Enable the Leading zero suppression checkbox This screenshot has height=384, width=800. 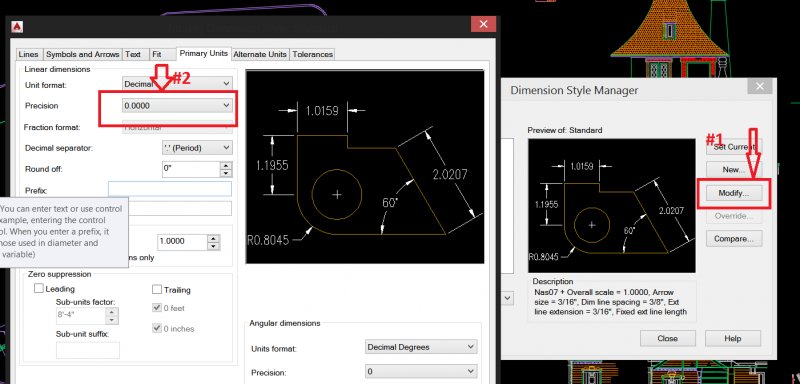pos(39,289)
